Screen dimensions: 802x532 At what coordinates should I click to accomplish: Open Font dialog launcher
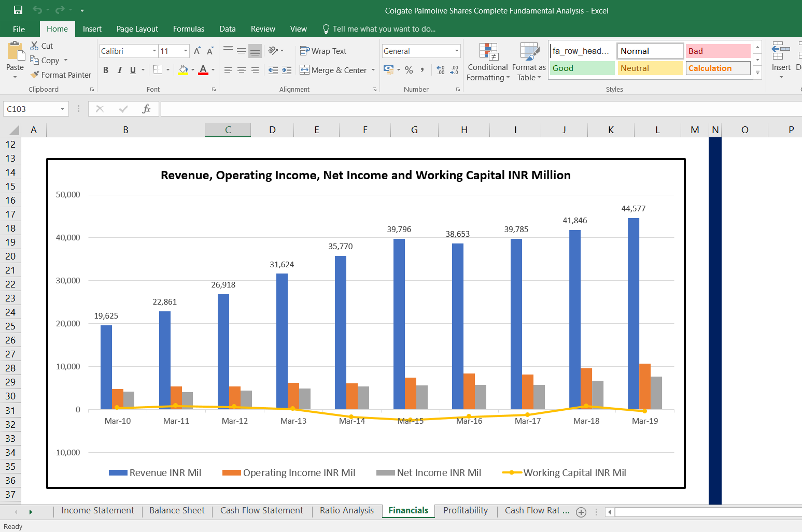click(214, 90)
